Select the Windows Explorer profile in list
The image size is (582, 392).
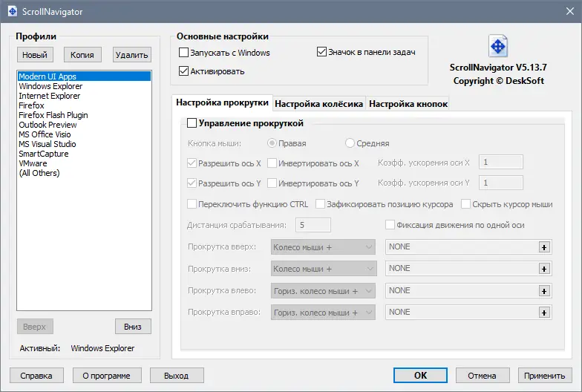(x=85, y=86)
